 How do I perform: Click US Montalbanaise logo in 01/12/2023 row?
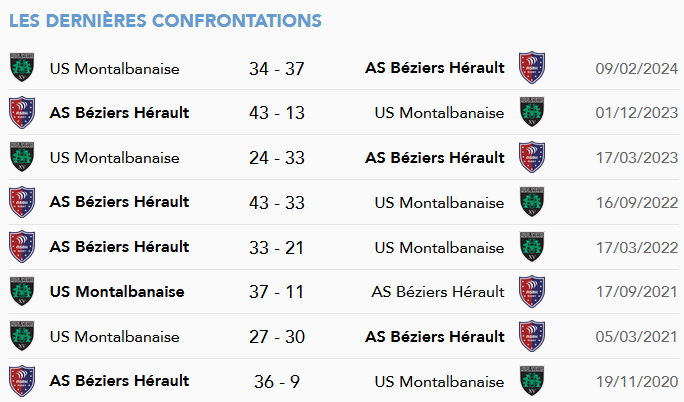pyautogui.click(x=532, y=112)
